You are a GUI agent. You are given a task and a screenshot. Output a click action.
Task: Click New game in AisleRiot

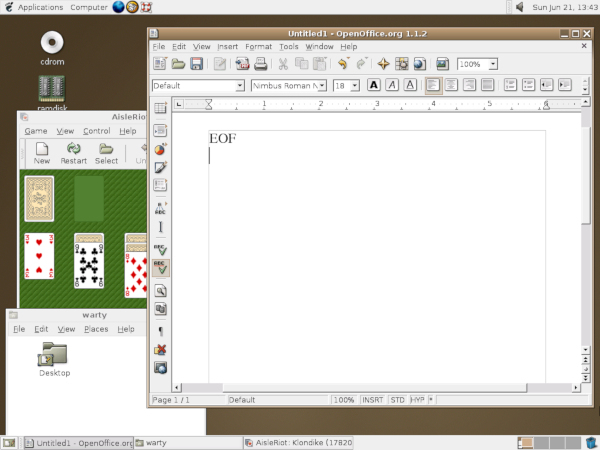42,153
